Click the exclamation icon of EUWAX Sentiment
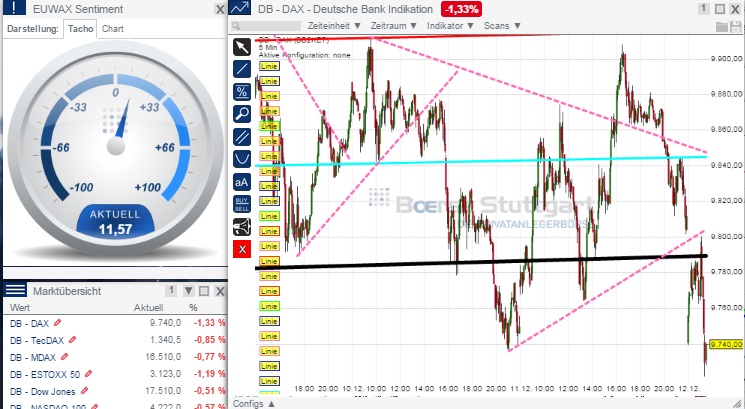745x409 pixels. click(14, 8)
